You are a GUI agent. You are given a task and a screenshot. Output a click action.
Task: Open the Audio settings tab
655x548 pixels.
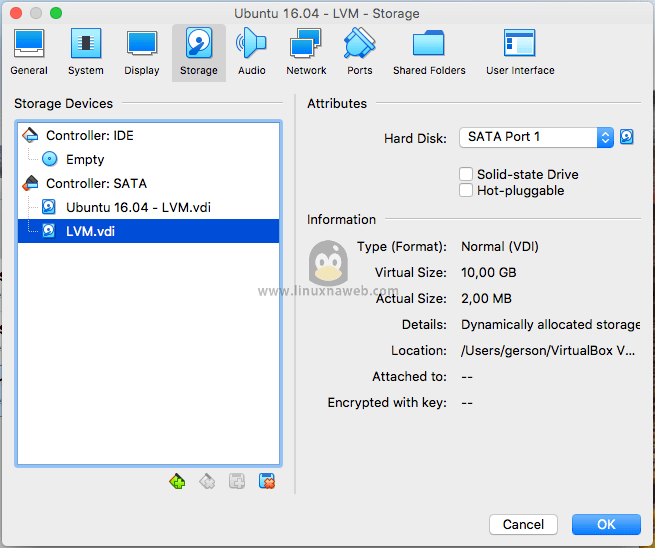(251, 53)
